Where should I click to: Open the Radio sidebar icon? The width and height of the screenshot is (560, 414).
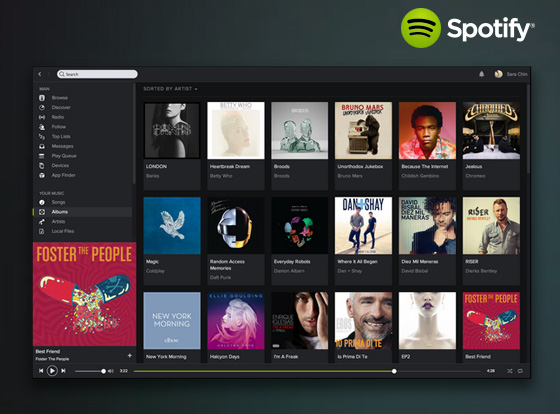click(42, 117)
